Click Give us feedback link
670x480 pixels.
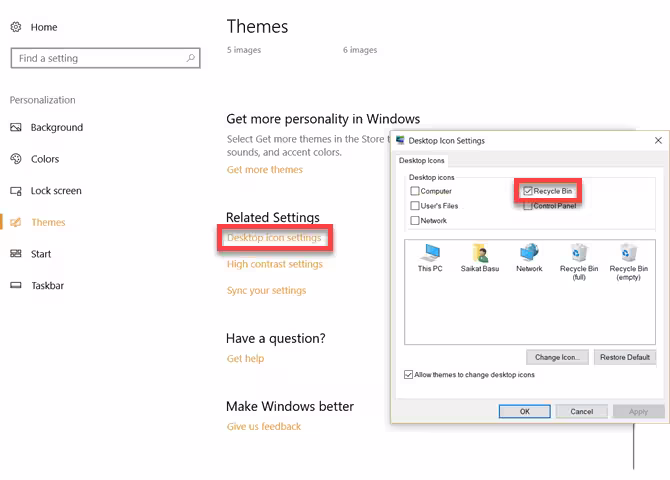264,427
